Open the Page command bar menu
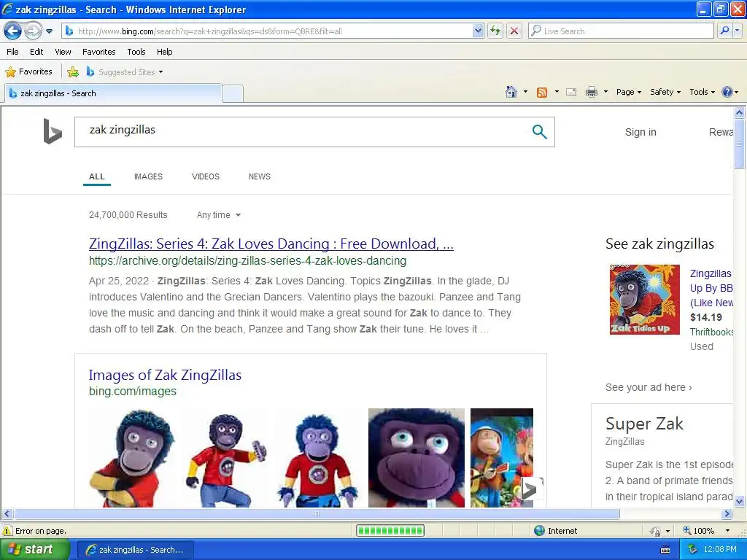The image size is (747, 560). click(628, 92)
